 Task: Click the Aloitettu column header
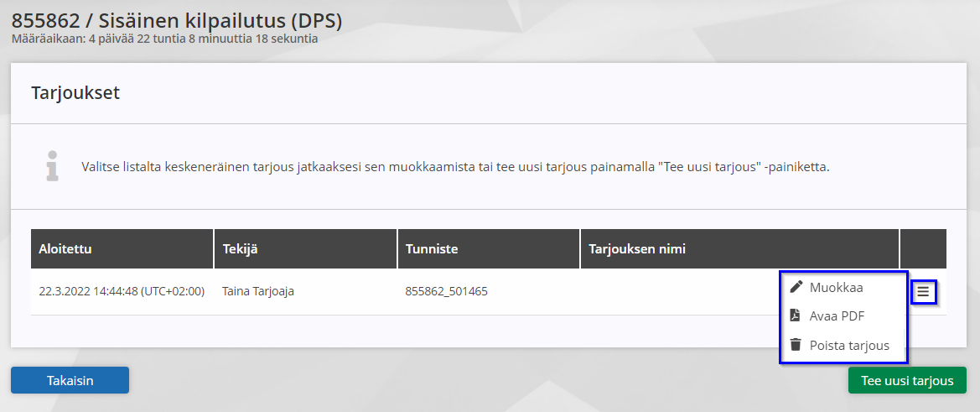click(x=122, y=249)
